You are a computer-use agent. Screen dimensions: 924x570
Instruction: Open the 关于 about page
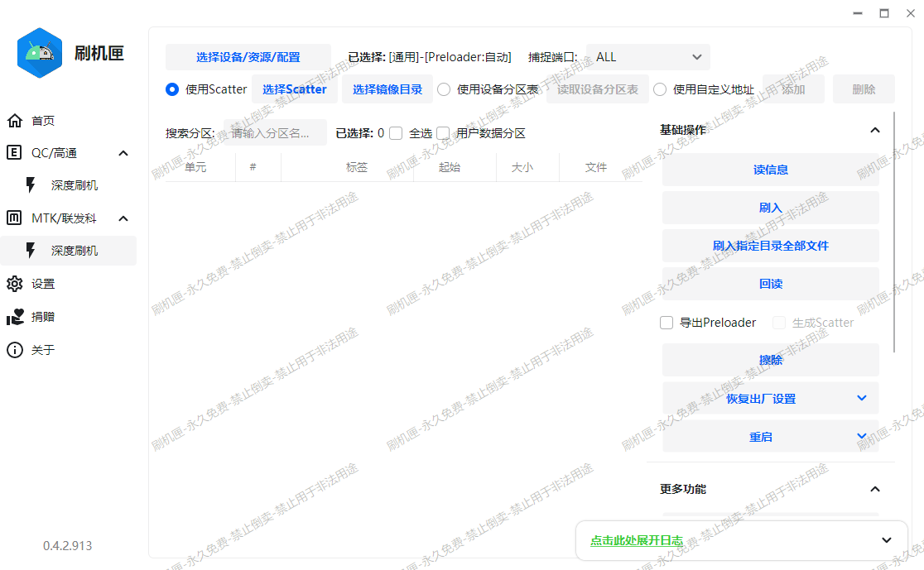[46, 350]
